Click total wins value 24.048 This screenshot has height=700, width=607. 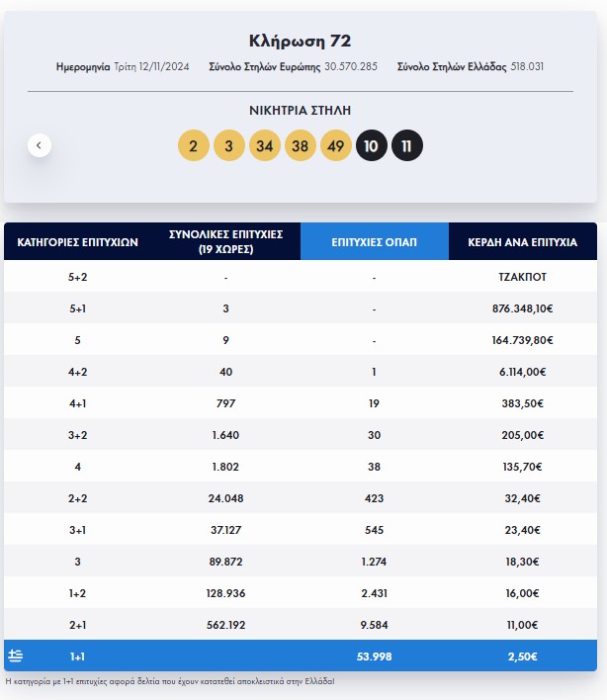(x=225, y=498)
